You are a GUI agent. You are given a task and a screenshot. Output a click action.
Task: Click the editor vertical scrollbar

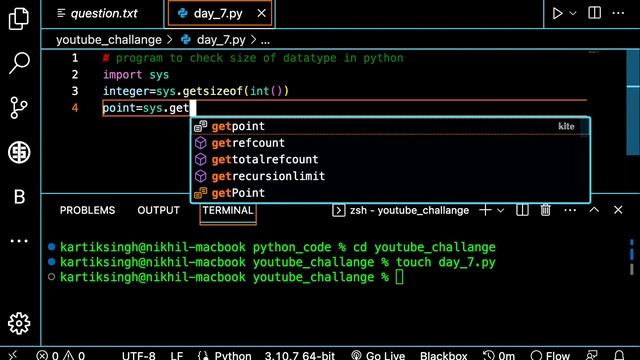click(x=633, y=102)
